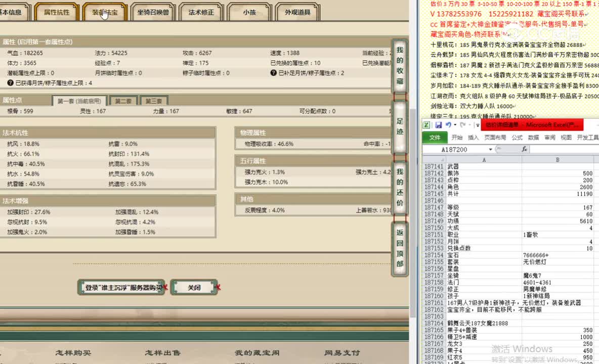Switch to the 公式 ribbon tab
The image size is (599, 364).
pos(517,138)
